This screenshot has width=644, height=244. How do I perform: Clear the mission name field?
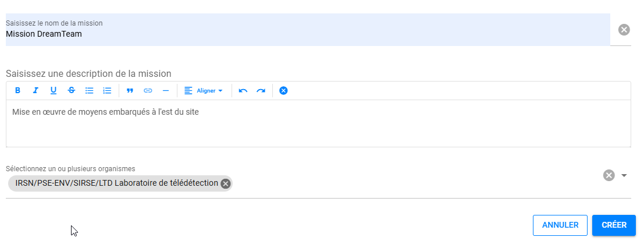624,30
